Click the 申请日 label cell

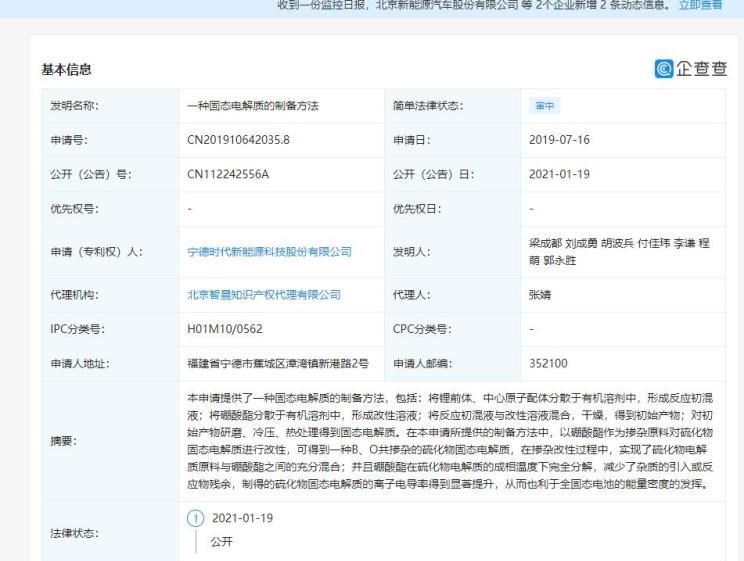click(453, 140)
